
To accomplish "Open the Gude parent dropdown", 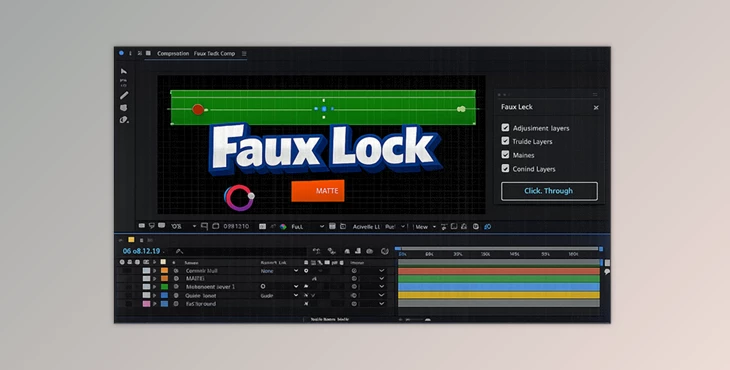I will (279, 295).
